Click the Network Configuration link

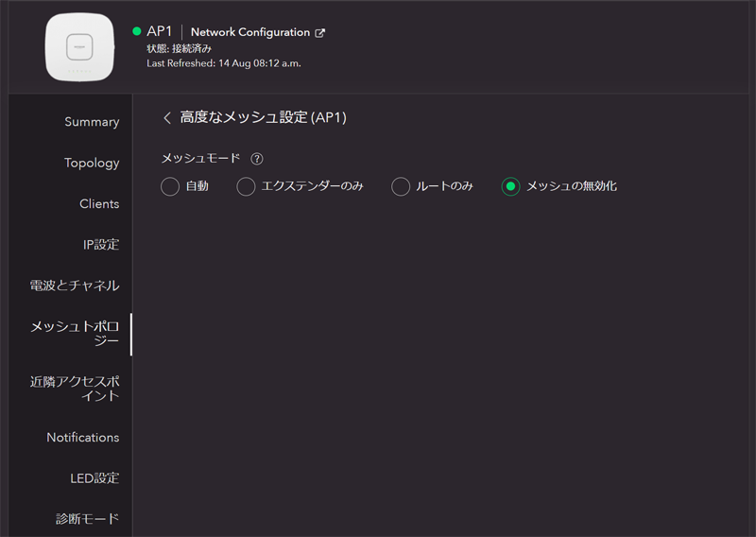[x=250, y=32]
